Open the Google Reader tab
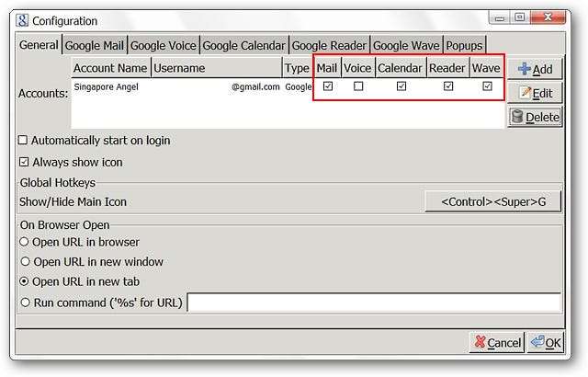This screenshot has height=377, width=588. tap(329, 45)
